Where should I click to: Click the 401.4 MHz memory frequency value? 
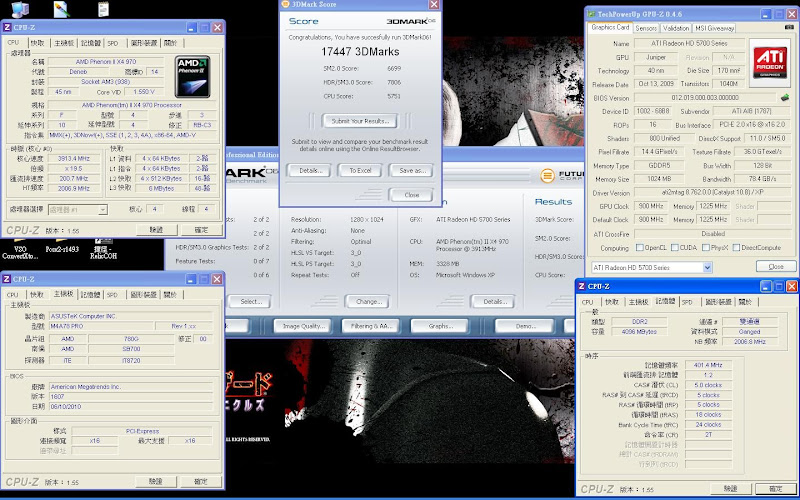[708, 365]
